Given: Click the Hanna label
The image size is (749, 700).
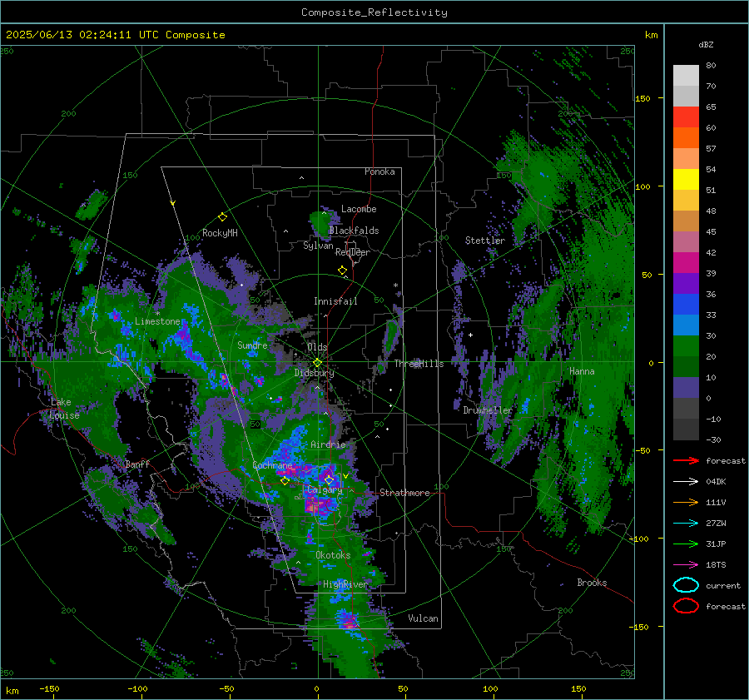Looking at the screenshot, I should coord(582,371).
